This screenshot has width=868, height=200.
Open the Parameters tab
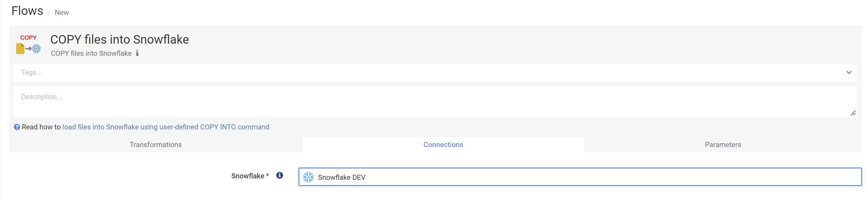click(x=723, y=145)
